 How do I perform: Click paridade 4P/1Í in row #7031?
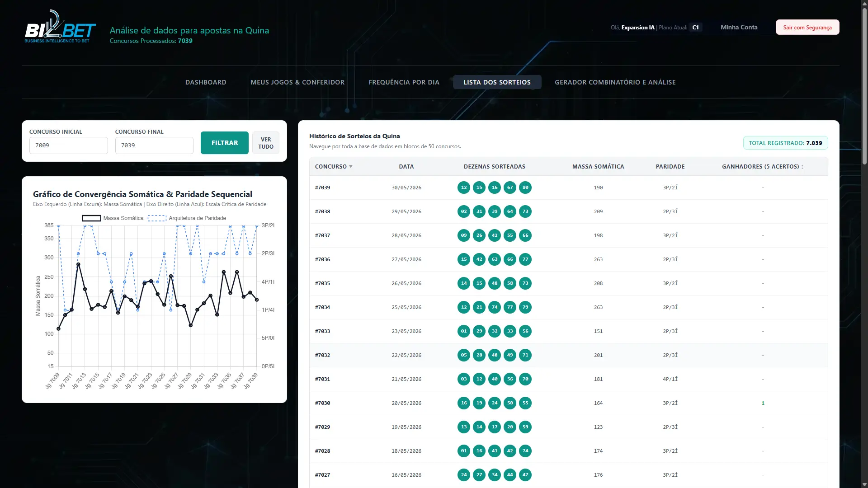pos(670,379)
